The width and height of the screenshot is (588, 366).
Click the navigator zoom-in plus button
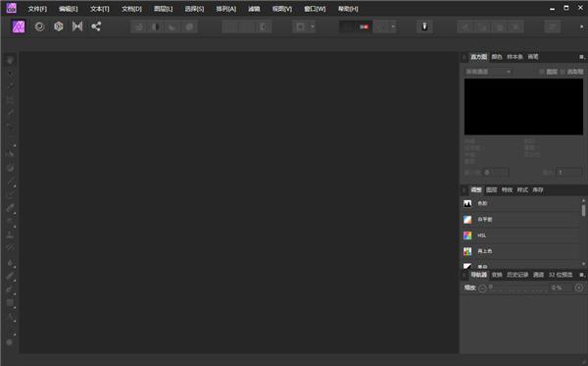point(579,288)
